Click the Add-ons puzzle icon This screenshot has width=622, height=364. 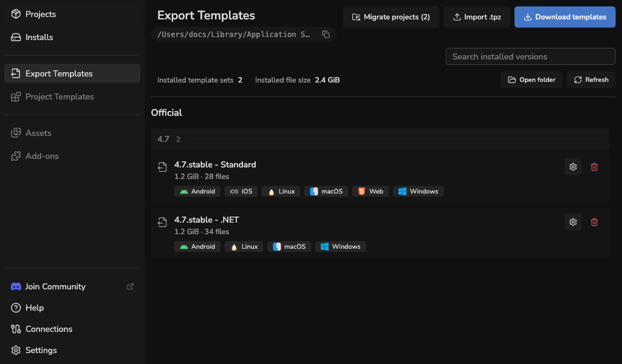coord(16,156)
